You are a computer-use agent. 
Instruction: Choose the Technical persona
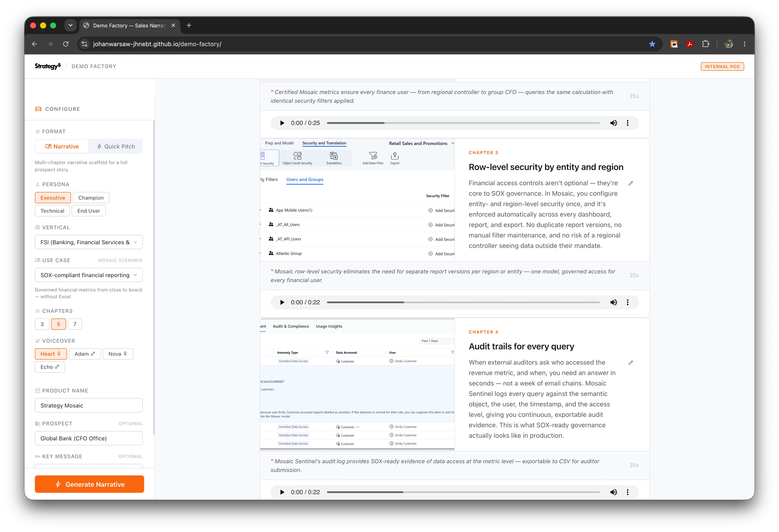(x=52, y=211)
